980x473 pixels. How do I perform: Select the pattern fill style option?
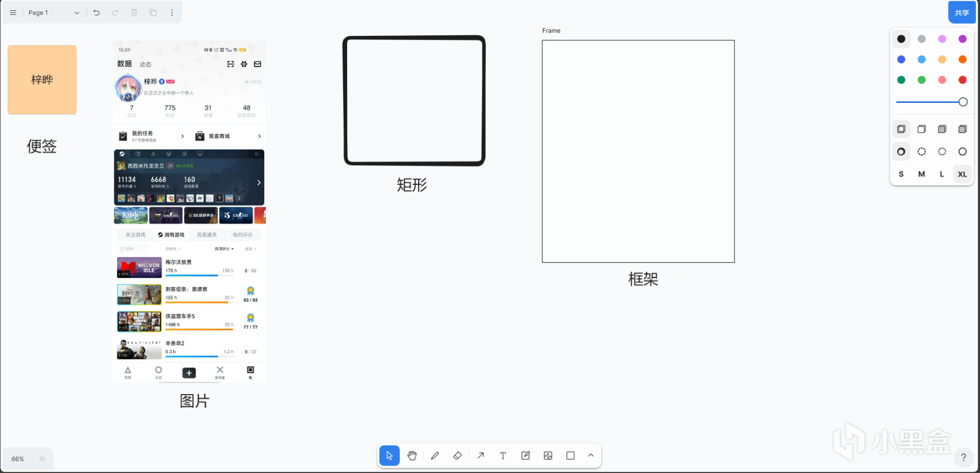962,130
